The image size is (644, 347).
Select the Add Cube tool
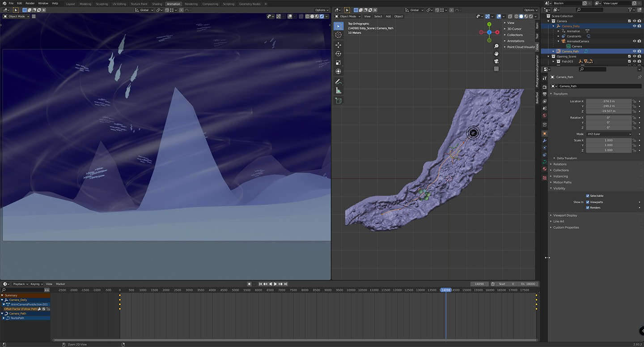pos(338,101)
